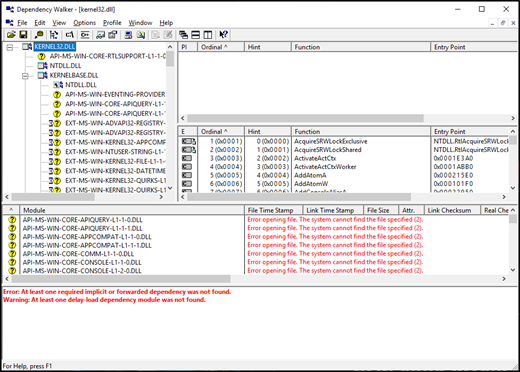Viewport: 520px width, 372px height.
Task: Open module Properties toolbar icon
Action: tap(113, 35)
